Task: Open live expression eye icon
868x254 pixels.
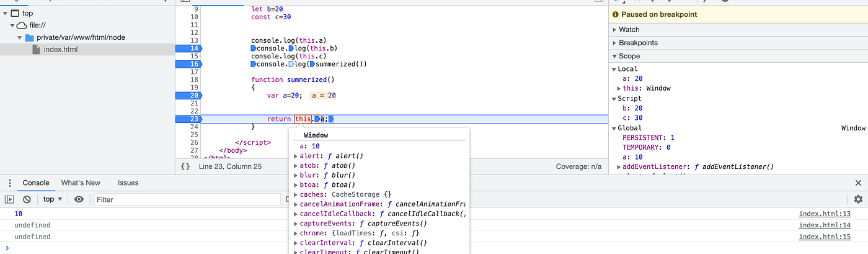Action: [x=79, y=199]
